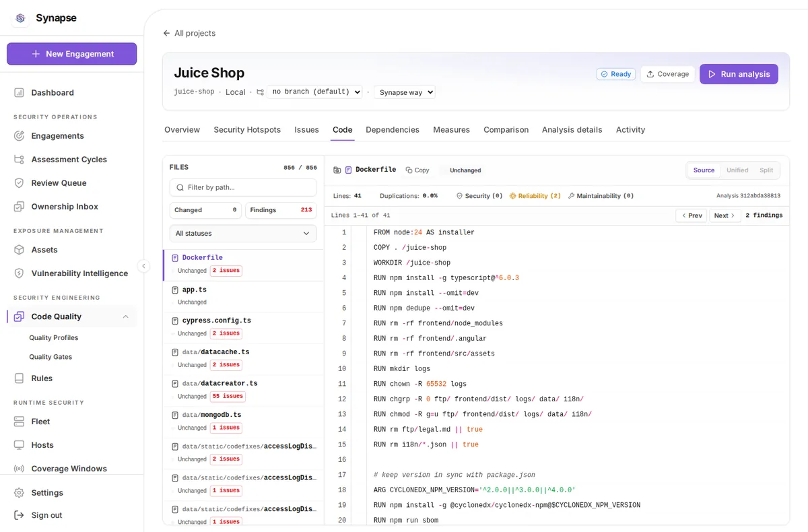Start Run analysis
Screen dimensions: 808x532
[x=739, y=74]
